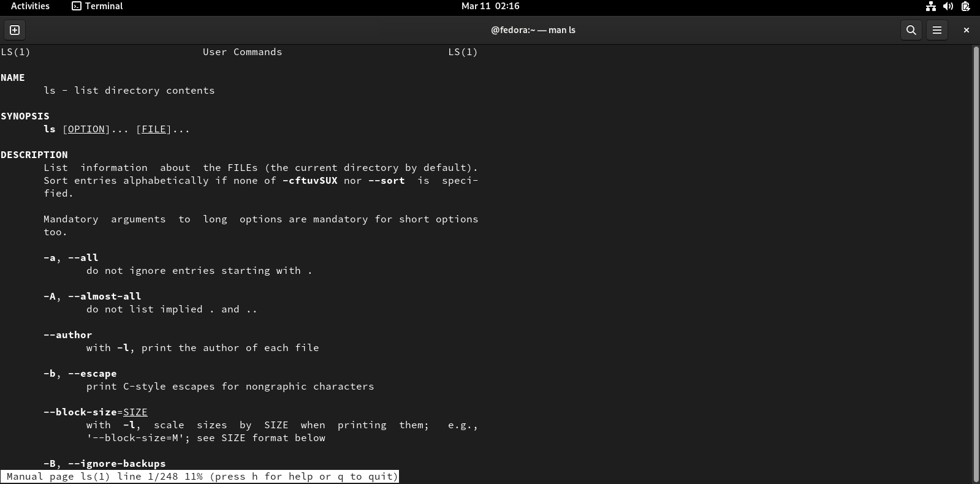Open a new terminal tab
This screenshot has width=980, height=484.
click(x=15, y=30)
